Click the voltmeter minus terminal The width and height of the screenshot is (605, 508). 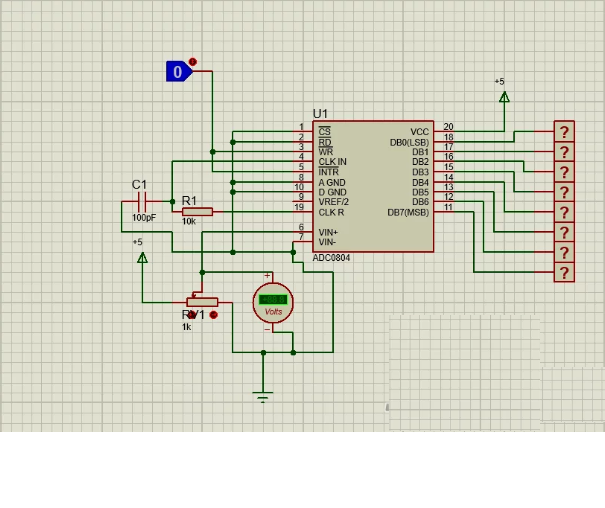click(x=267, y=329)
